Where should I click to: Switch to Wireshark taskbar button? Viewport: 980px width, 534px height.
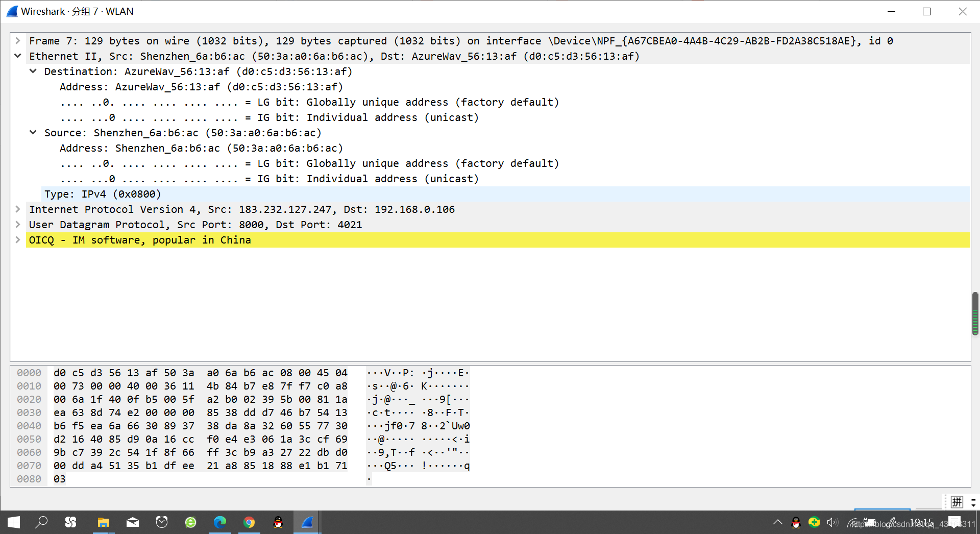pos(307,522)
